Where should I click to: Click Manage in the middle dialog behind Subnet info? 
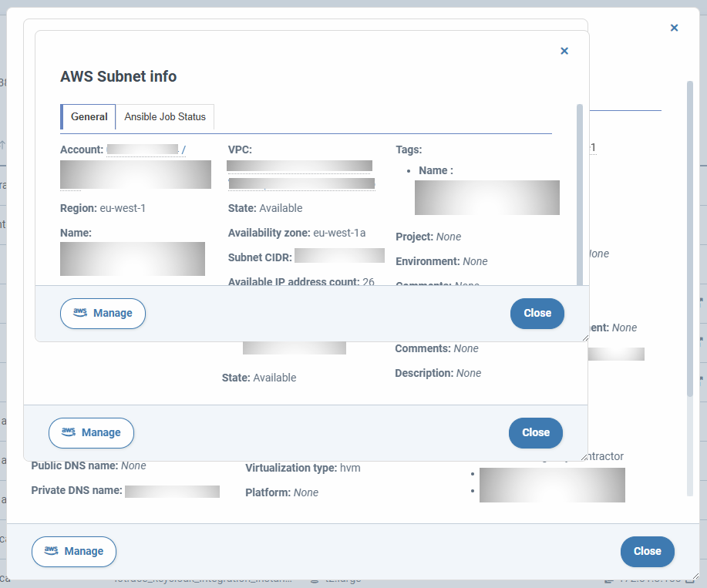[91, 432]
